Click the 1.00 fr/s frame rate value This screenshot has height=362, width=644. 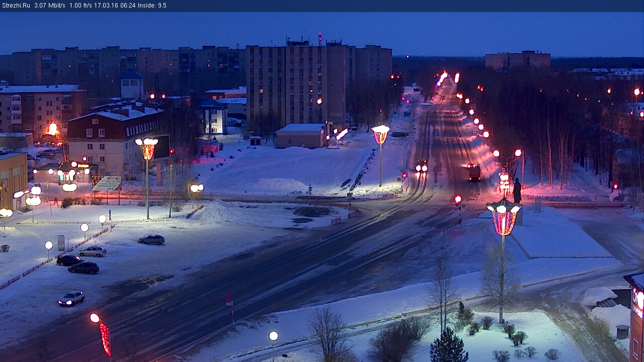coord(80,6)
